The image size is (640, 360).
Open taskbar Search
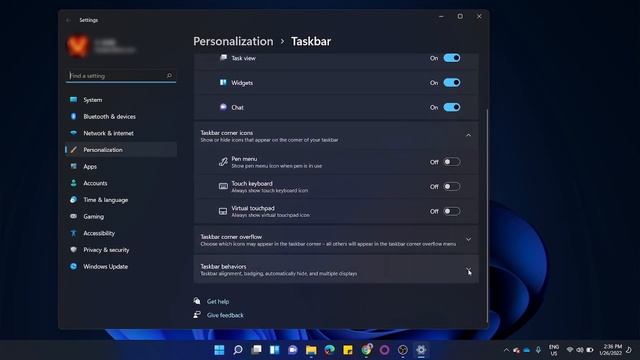[238, 350]
